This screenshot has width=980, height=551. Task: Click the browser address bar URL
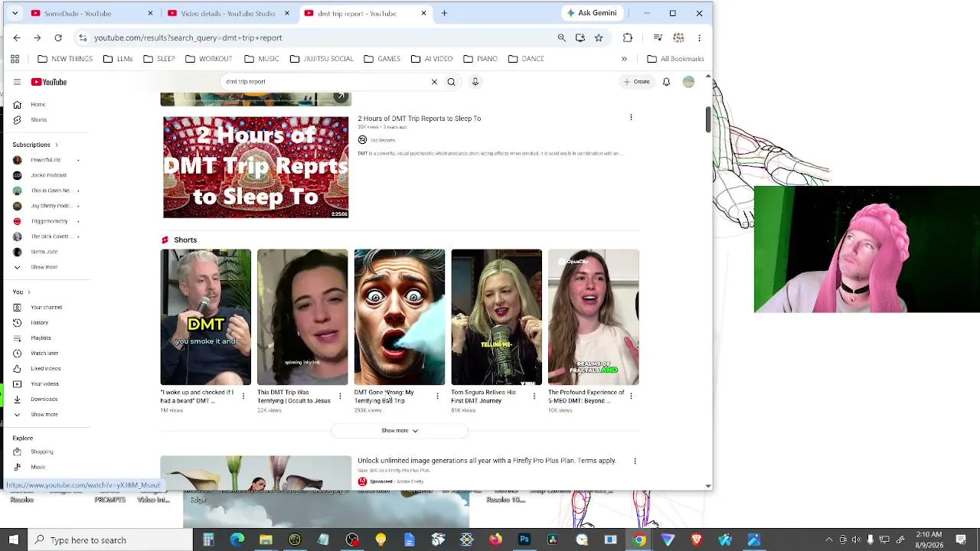(188, 37)
